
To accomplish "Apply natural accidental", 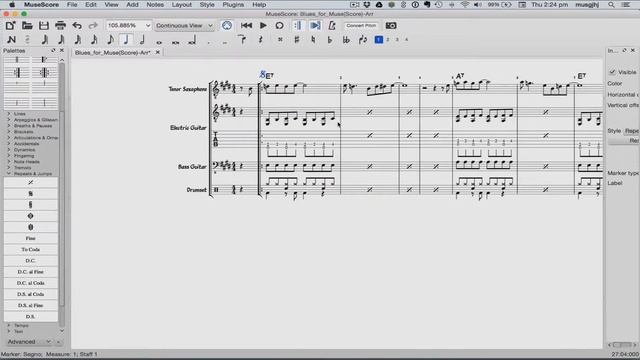I will tap(313, 40).
